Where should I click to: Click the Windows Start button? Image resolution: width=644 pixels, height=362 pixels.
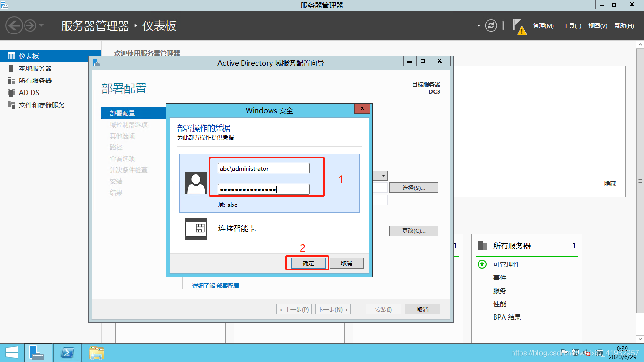[x=12, y=353]
